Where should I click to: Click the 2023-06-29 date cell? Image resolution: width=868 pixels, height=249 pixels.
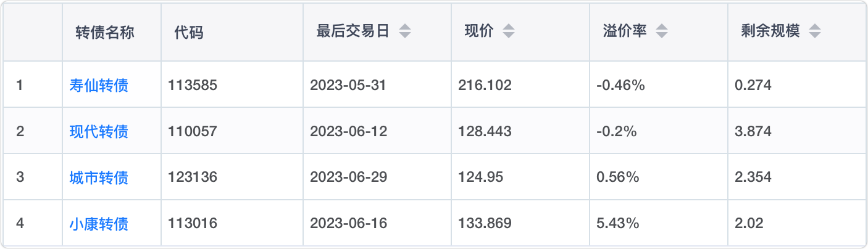[x=348, y=178]
